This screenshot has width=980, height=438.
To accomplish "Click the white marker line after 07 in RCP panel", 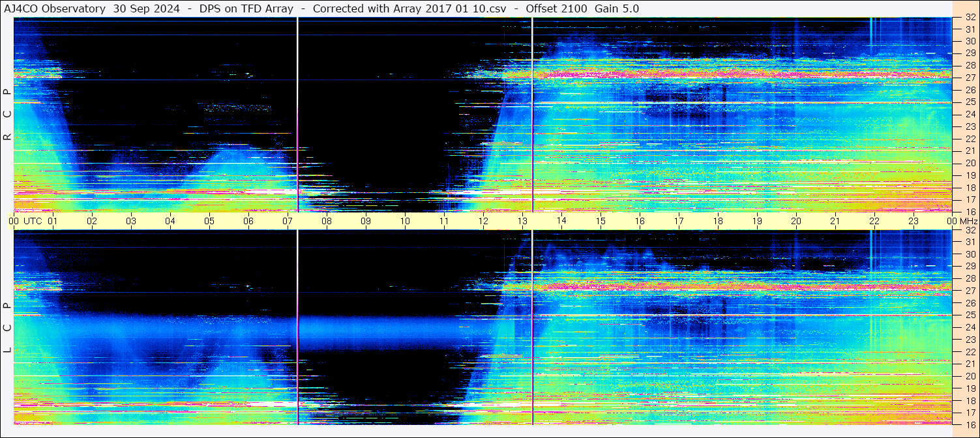I will pyautogui.click(x=297, y=115).
